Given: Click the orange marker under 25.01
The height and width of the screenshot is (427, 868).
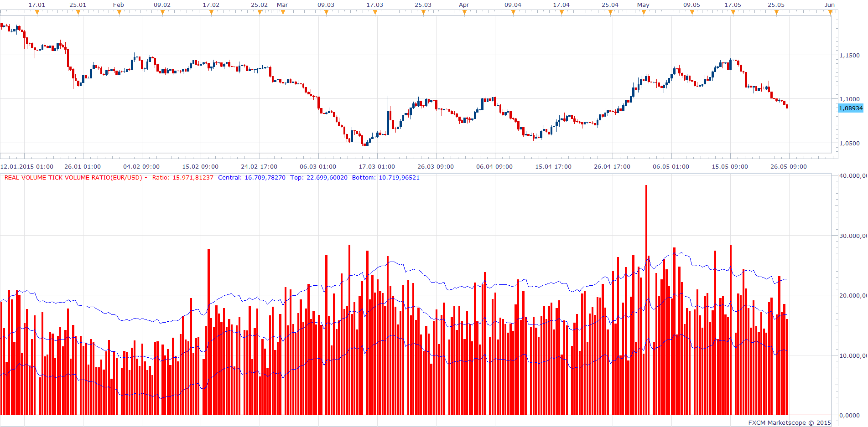Looking at the screenshot, I should 78,12.
